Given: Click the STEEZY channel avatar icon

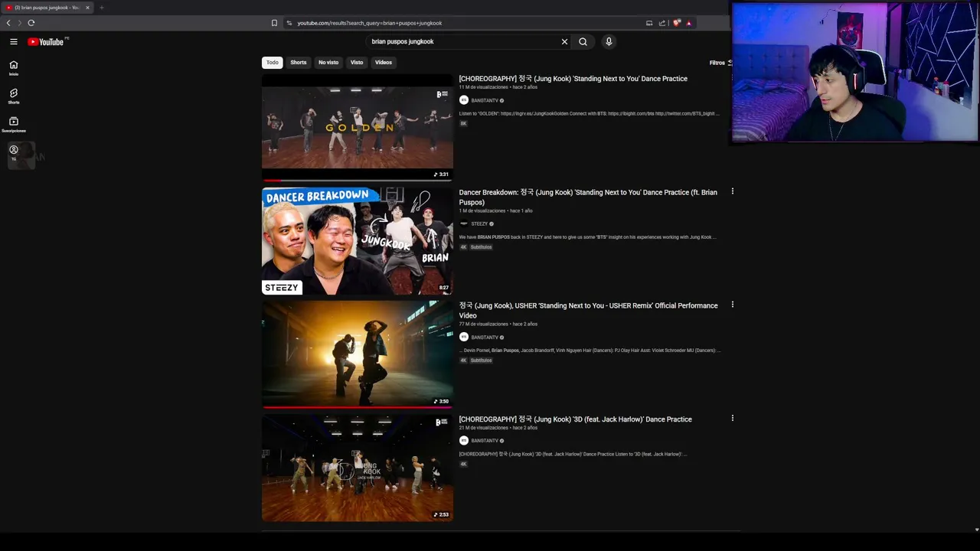Looking at the screenshot, I should [463, 224].
